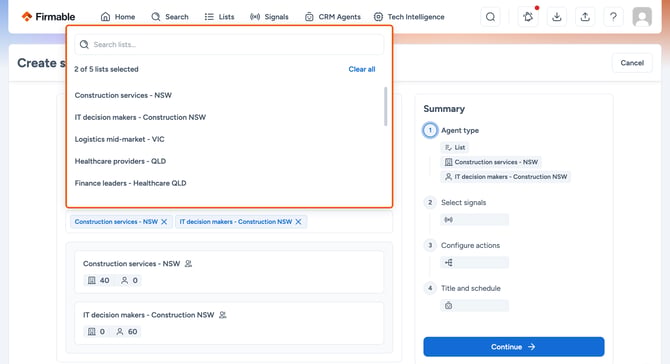Open notifications bell icon
670x364 pixels.
click(x=528, y=17)
